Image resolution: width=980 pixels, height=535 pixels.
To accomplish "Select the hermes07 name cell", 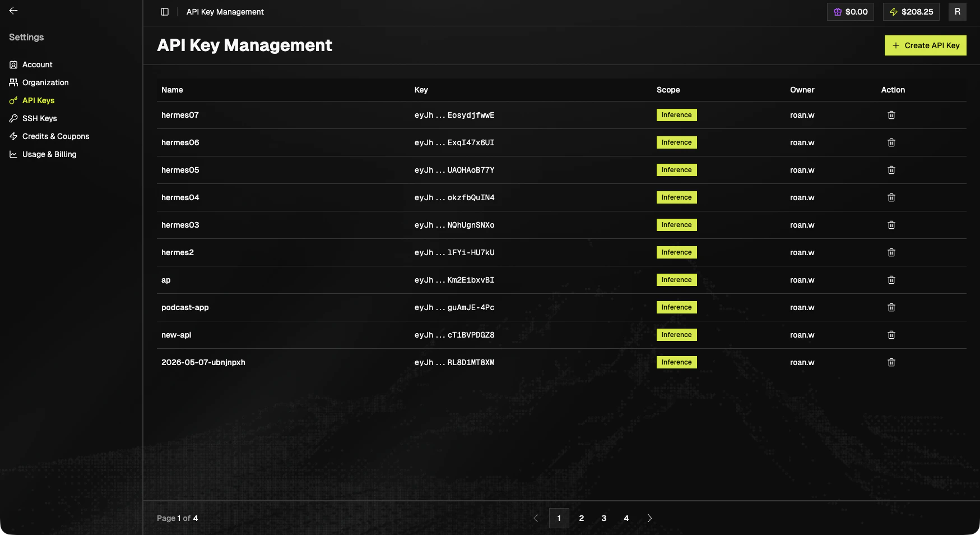I will coord(180,115).
